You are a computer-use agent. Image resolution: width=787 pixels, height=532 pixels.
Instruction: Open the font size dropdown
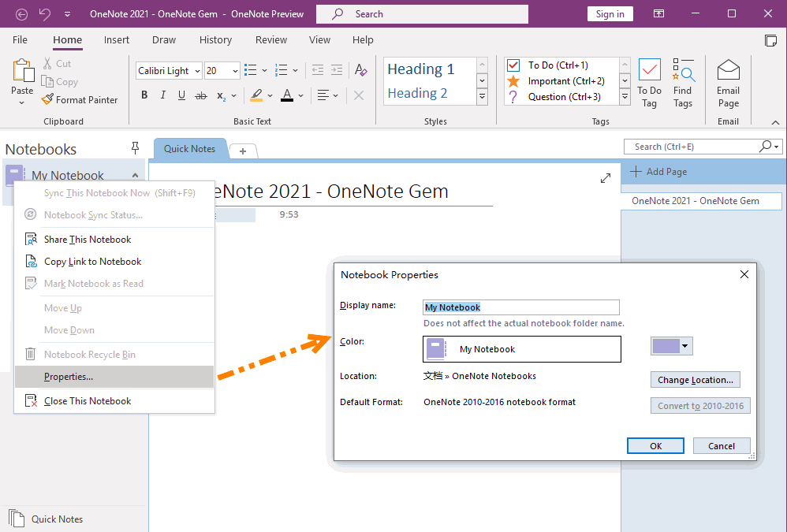click(235, 70)
